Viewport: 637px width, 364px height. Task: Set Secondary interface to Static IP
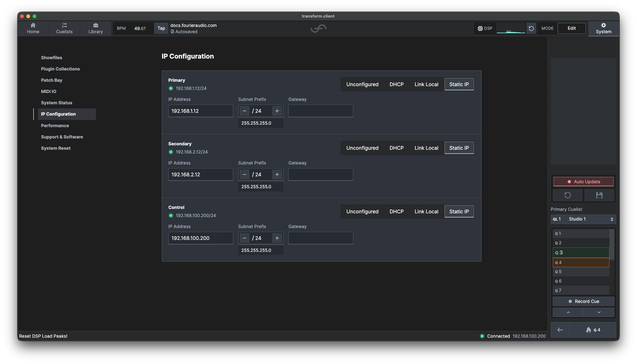pos(459,148)
